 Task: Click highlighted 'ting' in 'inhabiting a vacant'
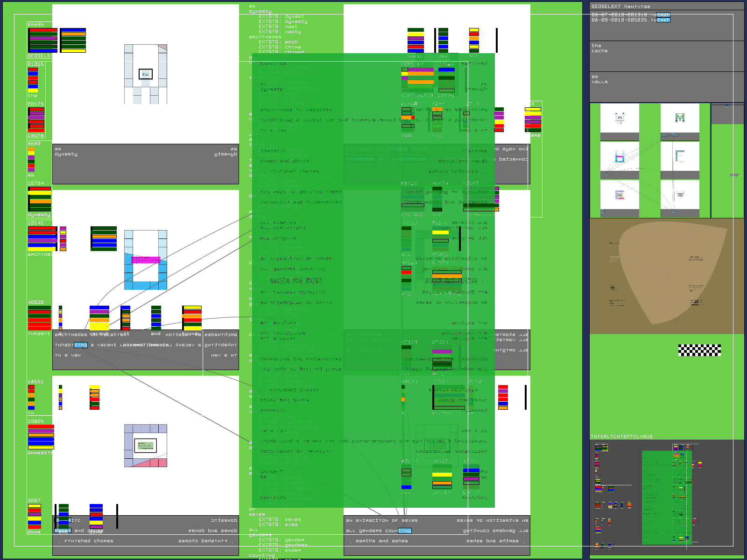click(81, 345)
